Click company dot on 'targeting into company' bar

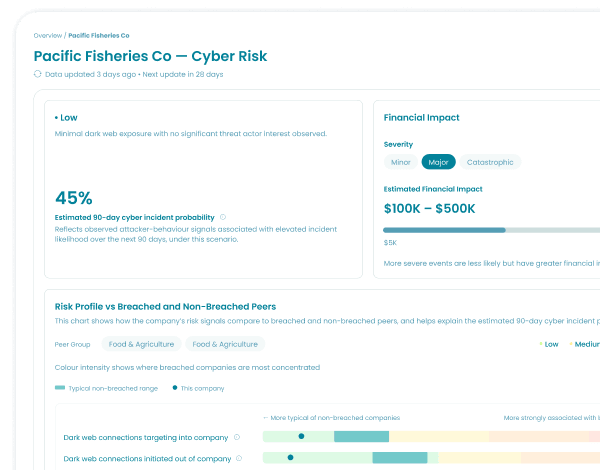coord(301,436)
